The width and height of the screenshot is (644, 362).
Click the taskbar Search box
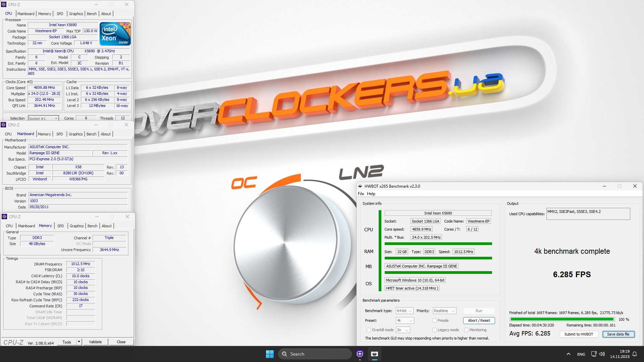click(x=315, y=354)
